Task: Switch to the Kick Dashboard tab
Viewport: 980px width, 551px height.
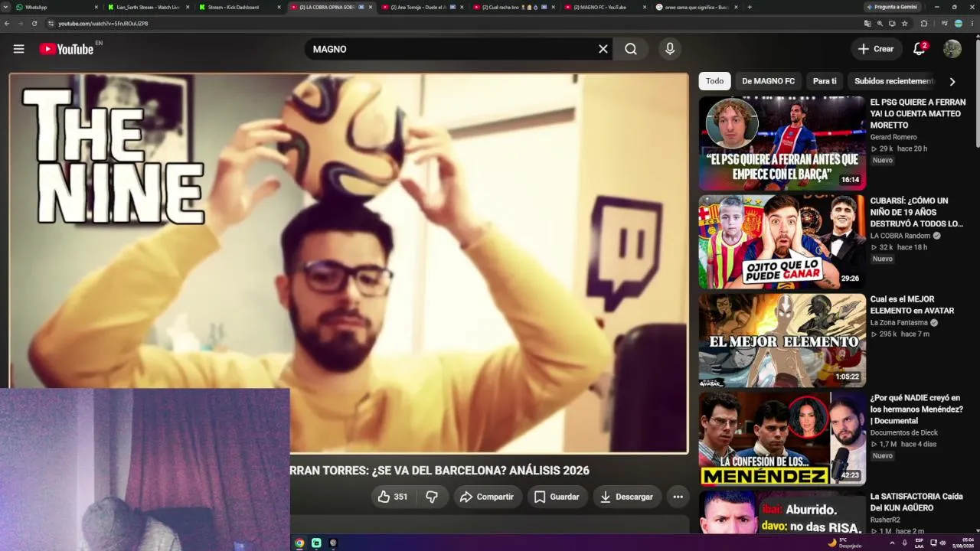Action: tap(239, 7)
